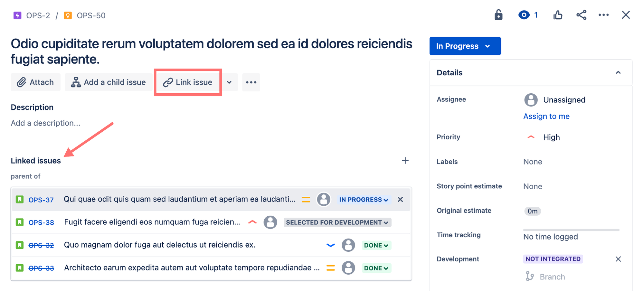Click high priority icon on OPS-38
The image size is (644, 291).
253,222
